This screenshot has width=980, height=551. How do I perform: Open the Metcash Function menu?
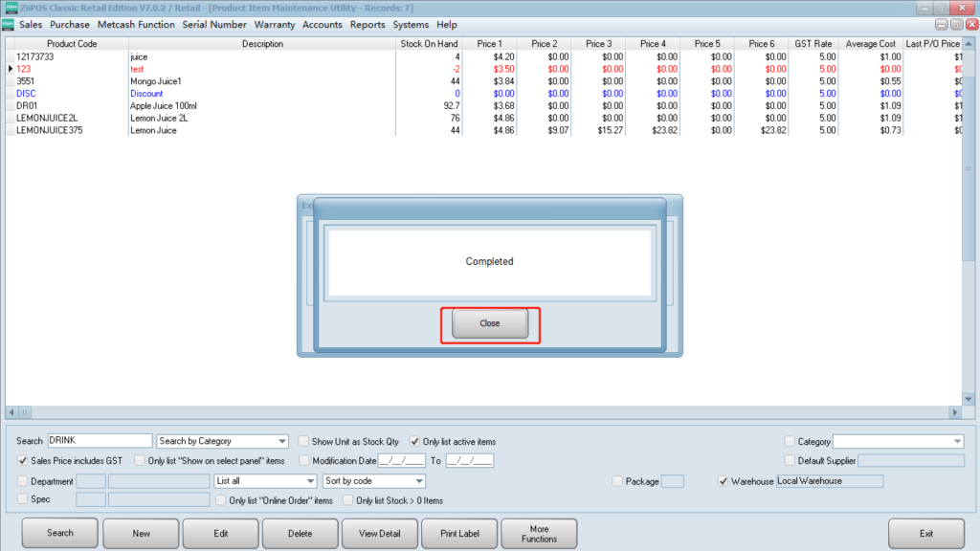136,25
